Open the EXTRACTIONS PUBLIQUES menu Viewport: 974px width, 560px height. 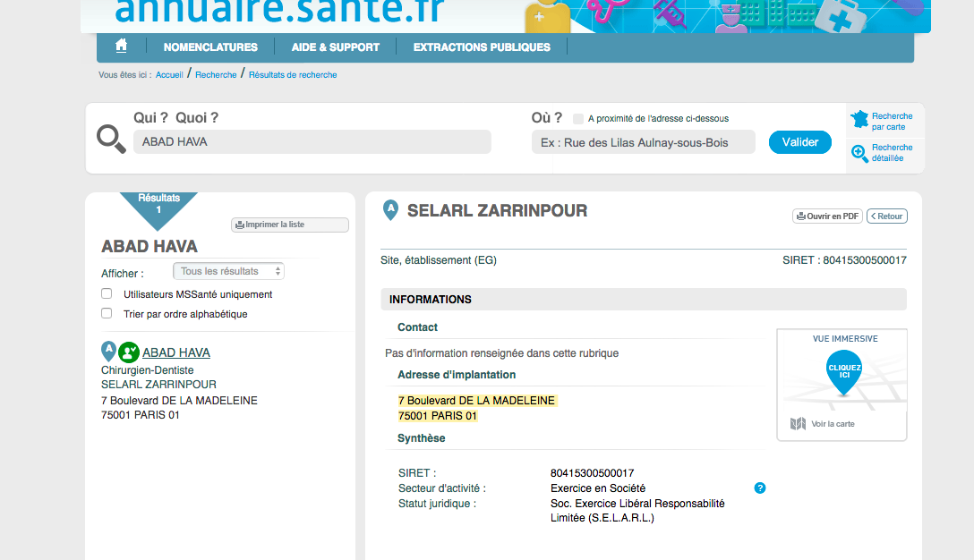click(x=482, y=47)
